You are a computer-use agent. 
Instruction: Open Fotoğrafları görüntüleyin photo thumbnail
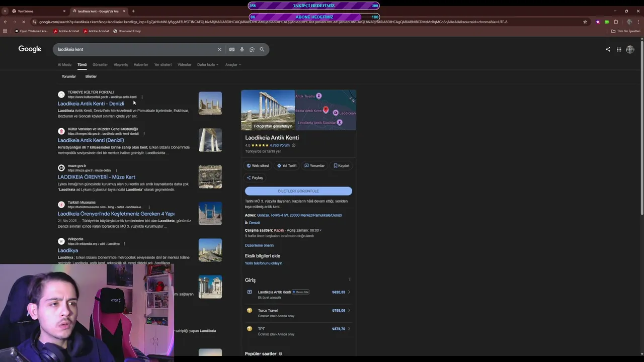pos(268,110)
